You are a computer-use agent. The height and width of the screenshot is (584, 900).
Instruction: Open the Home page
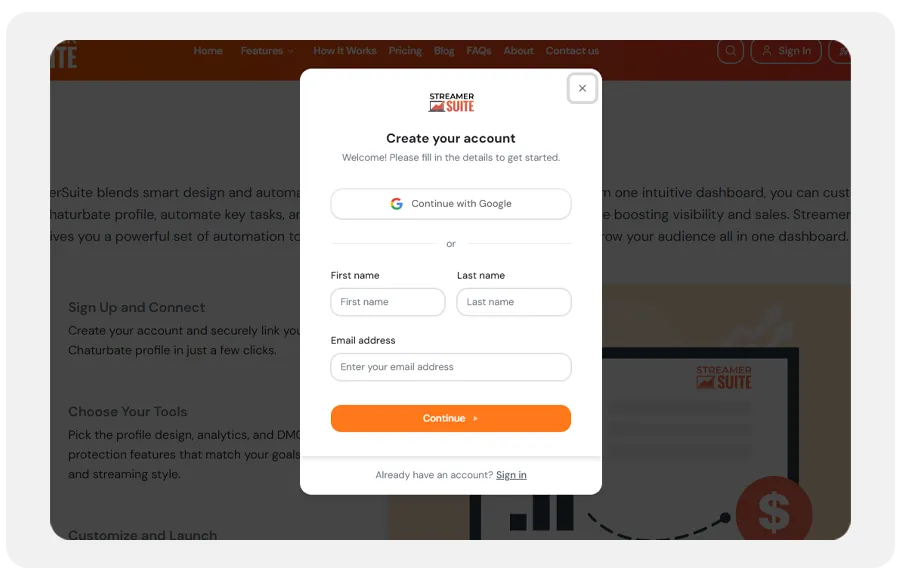click(x=208, y=51)
